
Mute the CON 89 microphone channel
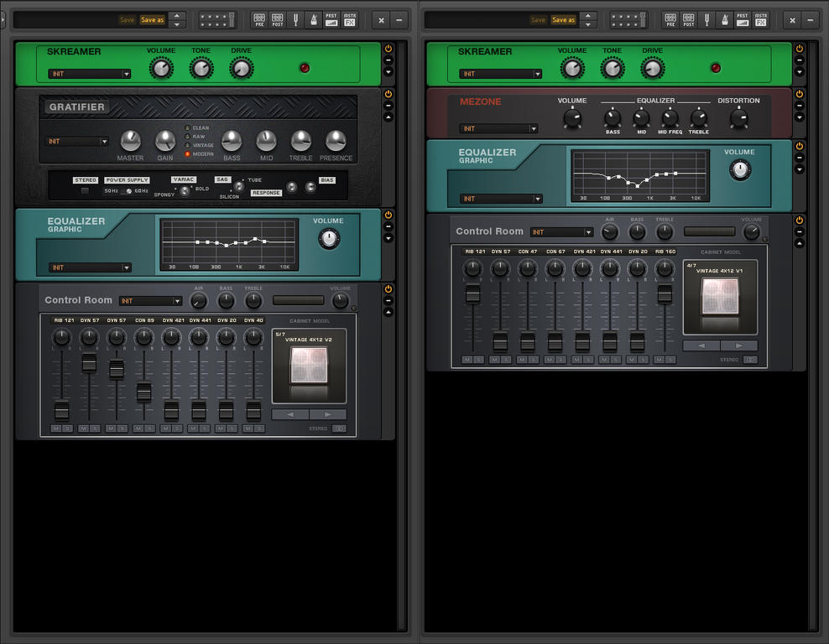tap(138, 428)
